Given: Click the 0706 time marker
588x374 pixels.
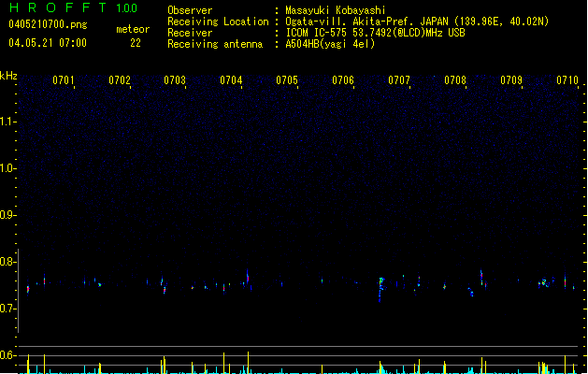Looking at the screenshot, I should [343, 80].
